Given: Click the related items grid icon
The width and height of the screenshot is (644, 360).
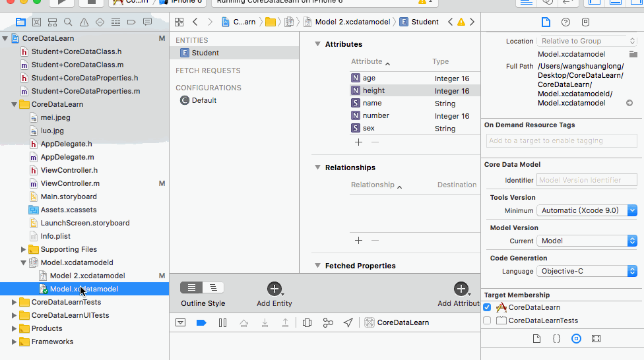Looking at the screenshot, I should [x=179, y=22].
